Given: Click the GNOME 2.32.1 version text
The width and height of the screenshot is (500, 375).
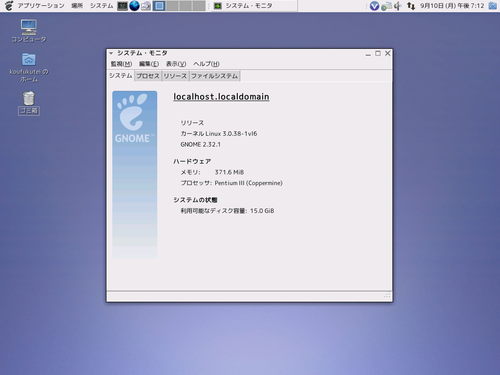Looking at the screenshot, I should [x=200, y=144].
